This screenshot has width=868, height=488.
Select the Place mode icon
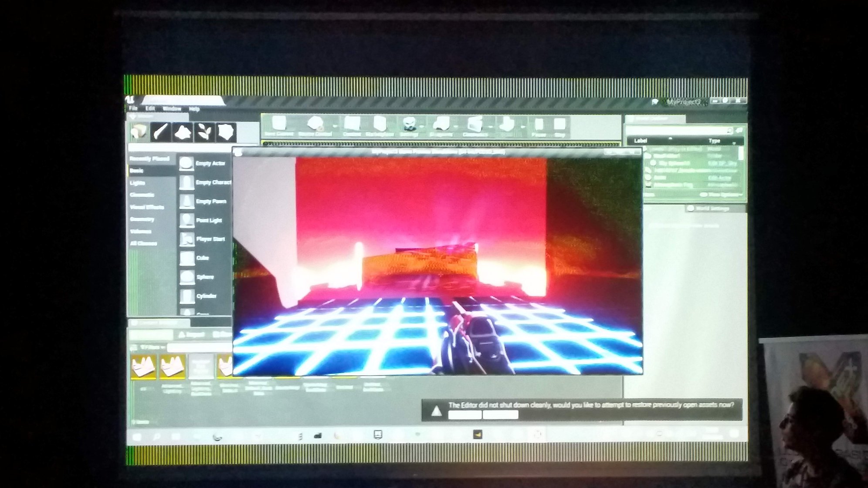click(x=139, y=131)
